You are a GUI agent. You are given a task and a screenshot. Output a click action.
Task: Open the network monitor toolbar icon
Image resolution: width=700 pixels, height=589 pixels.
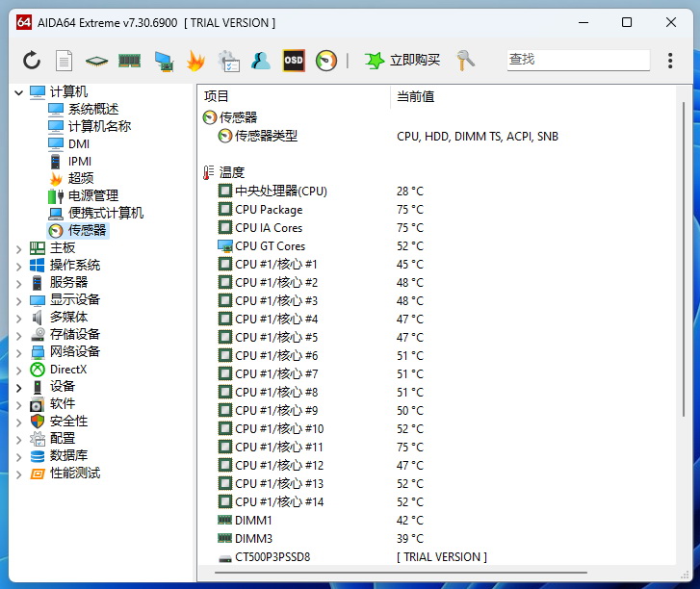(164, 62)
